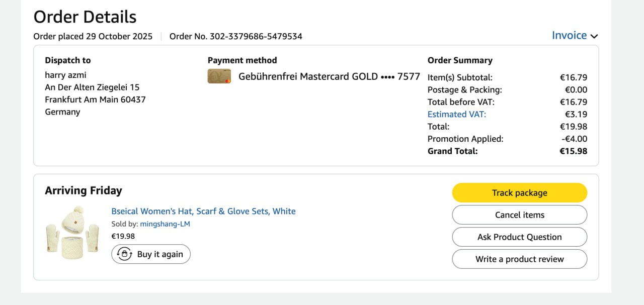Click the Estimated VAT link
This screenshot has width=644, height=305.
click(456, 114)
